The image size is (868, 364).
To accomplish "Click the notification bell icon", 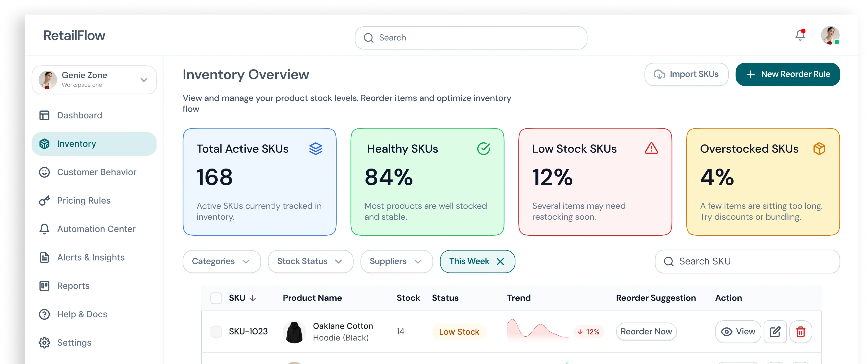I will [800, 35].
